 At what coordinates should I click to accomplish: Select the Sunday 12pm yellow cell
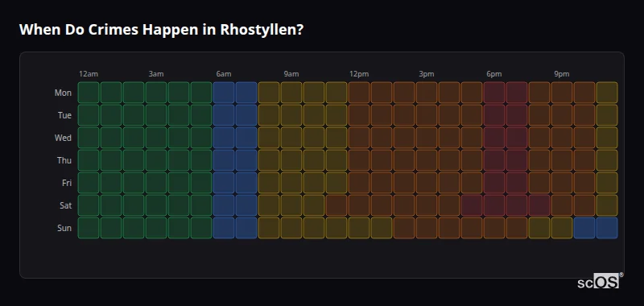coord(359,228)
